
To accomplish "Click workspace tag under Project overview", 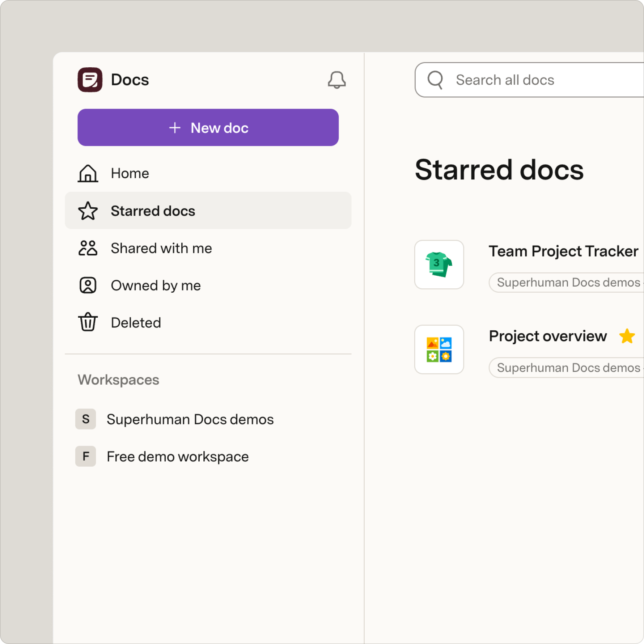I will point(566,368).
